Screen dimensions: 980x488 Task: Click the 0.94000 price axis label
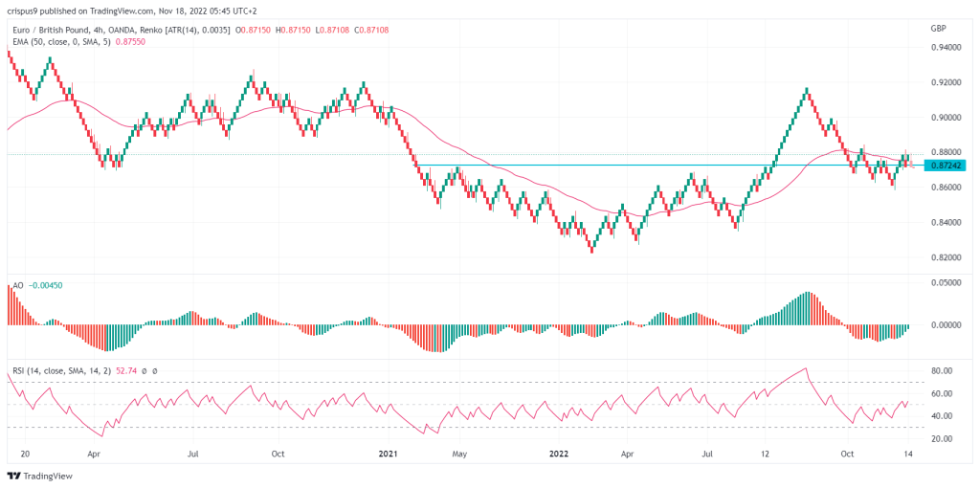tap(945, 48)
